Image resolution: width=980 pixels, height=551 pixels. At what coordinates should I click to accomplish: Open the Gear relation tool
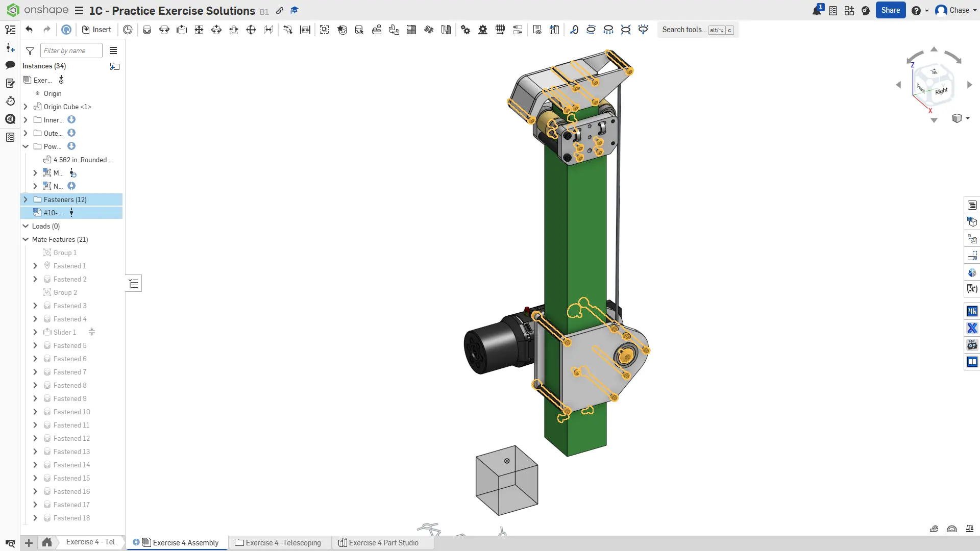[465, 30]
